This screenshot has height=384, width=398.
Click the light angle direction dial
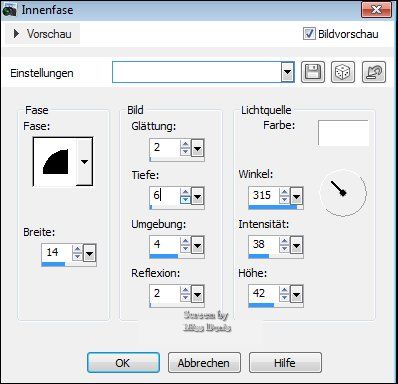[x=343, y=193]
